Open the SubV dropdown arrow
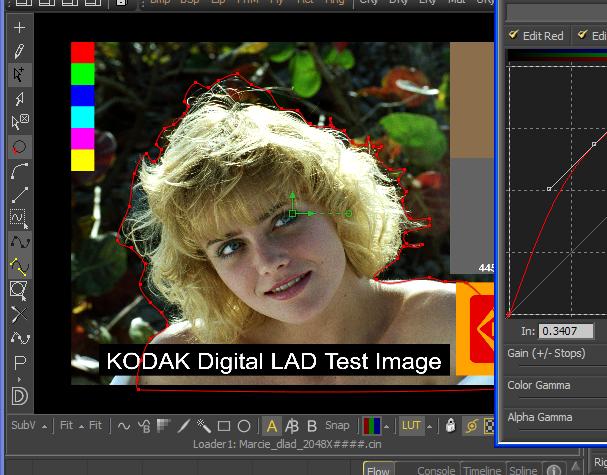 [45, 427]
